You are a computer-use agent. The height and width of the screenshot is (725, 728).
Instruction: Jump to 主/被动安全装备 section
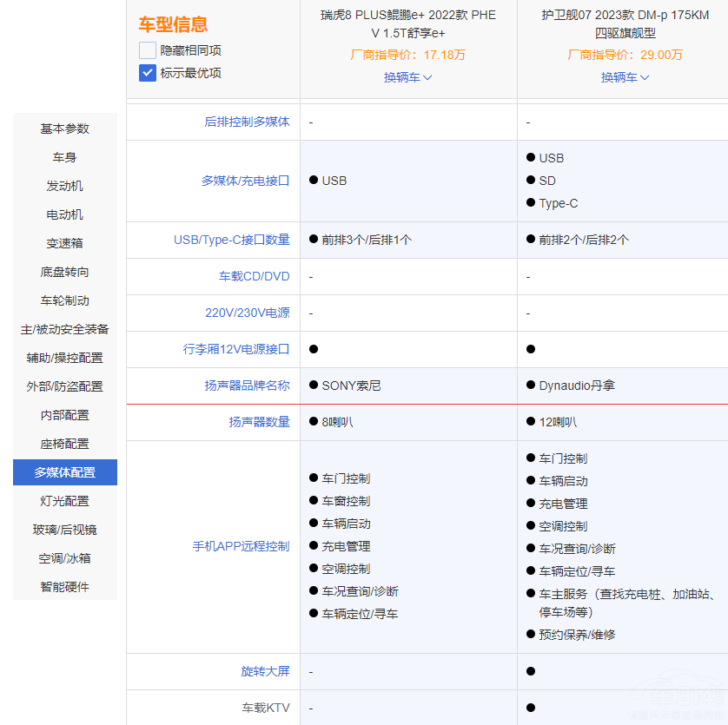(x=64, y=329)
